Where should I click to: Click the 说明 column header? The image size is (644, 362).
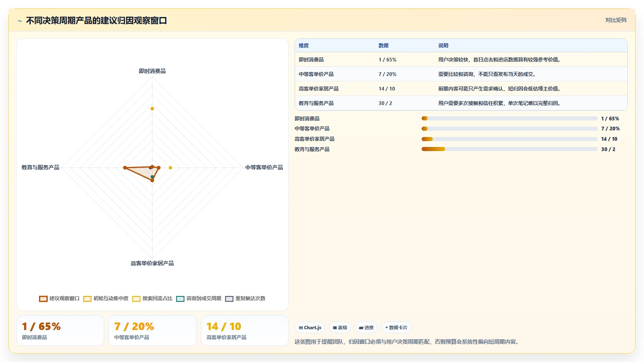coord(443,46)
